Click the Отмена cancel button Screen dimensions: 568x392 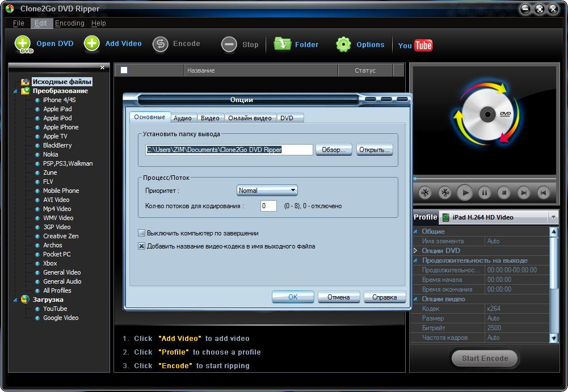339,297
